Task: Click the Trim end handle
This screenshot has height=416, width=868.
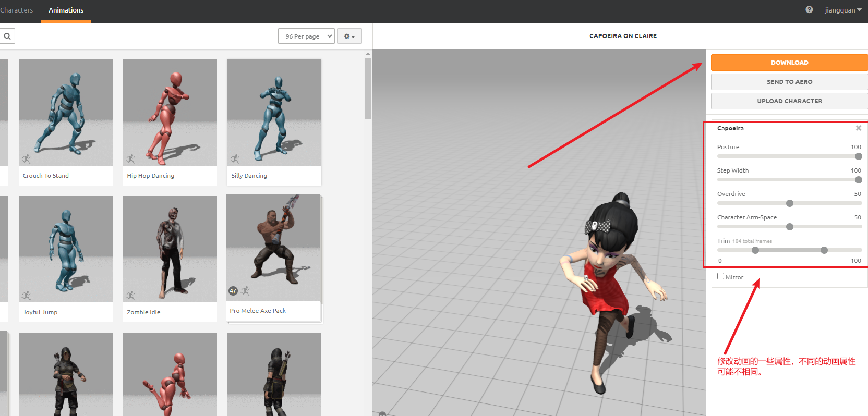Action: [824, 250]
